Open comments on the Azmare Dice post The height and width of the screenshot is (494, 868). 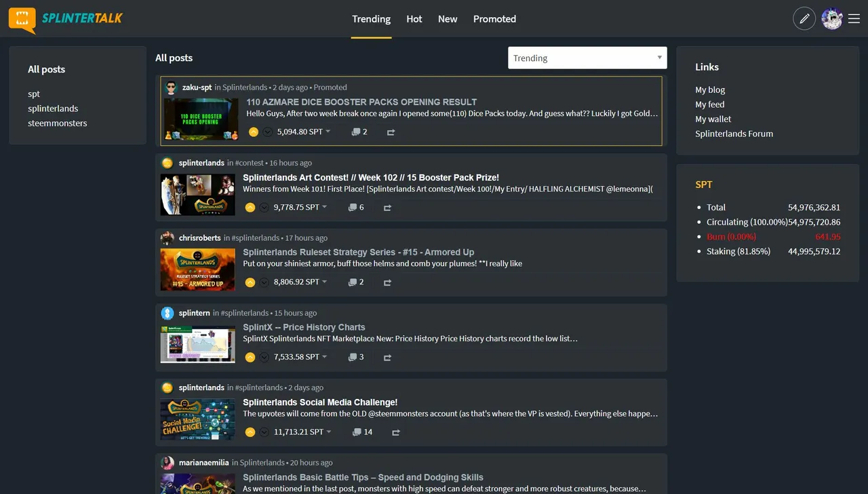tap(359, 132)
